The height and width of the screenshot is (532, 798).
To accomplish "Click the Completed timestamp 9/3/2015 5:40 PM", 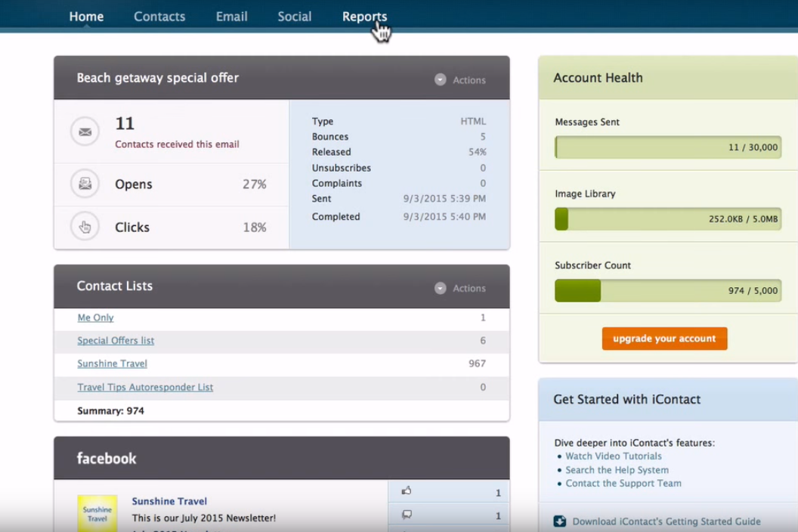I will point(444,216).
